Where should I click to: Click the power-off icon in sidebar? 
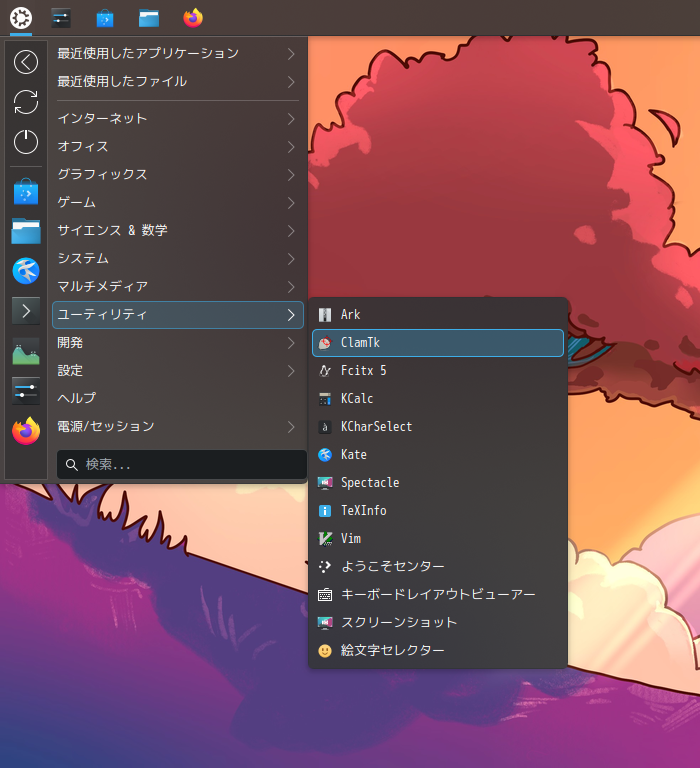26,142
